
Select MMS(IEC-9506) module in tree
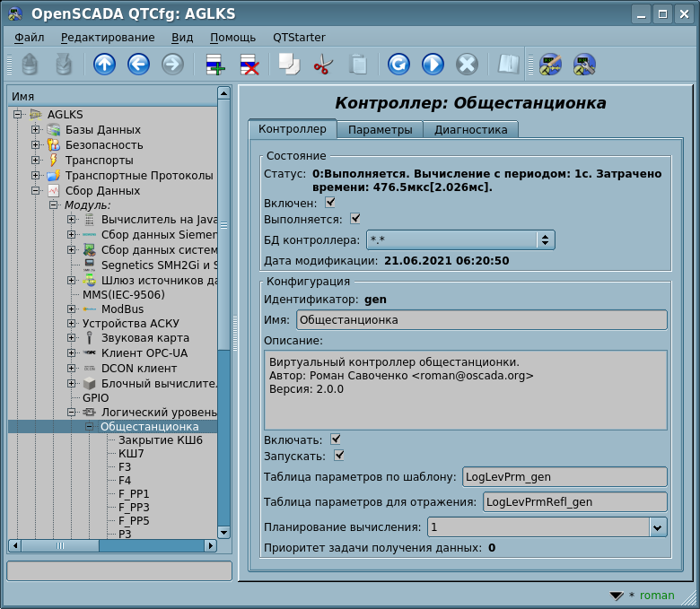tap(124, 295)
